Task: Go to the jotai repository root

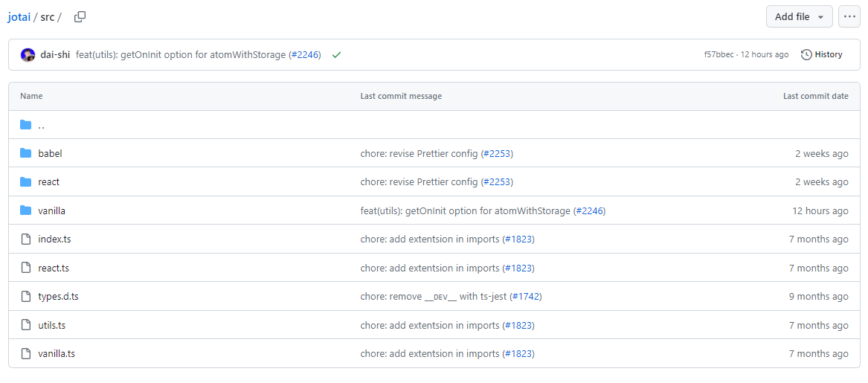Action: [x=19, y=16]
